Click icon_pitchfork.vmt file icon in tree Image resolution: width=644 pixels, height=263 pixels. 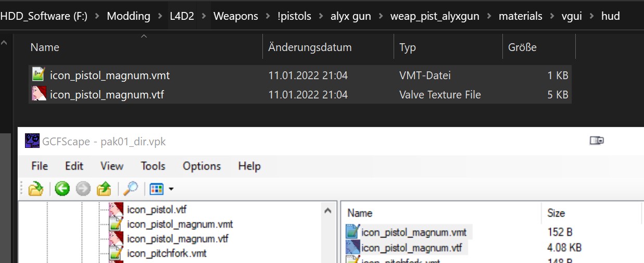coord(116,253)
